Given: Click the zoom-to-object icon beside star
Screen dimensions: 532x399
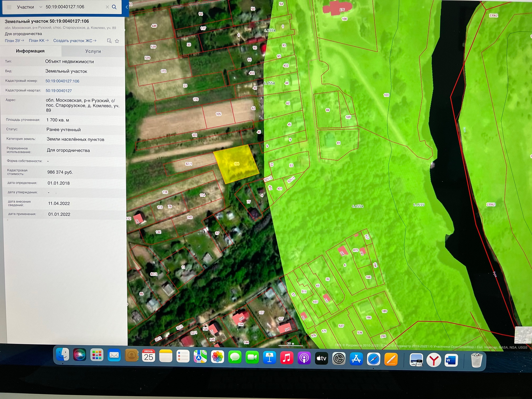Looking at the screenshot, I should [x=109, y=41].
